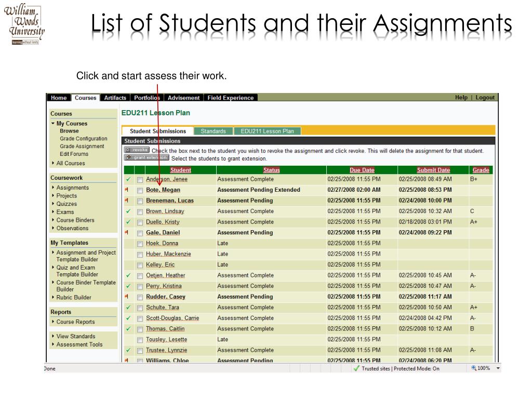
Task: Open Bote, Megan's submission
Action: (163, 190)
